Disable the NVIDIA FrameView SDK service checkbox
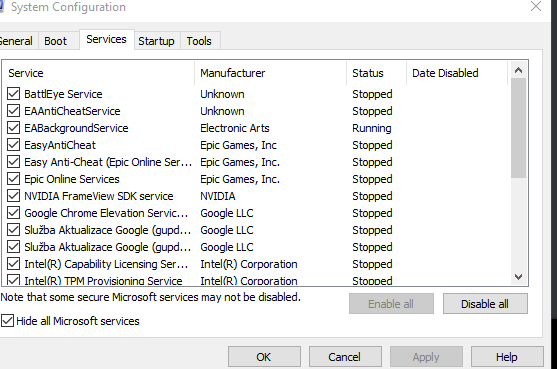Screen dimensions: 557x369 coord(13,196)
